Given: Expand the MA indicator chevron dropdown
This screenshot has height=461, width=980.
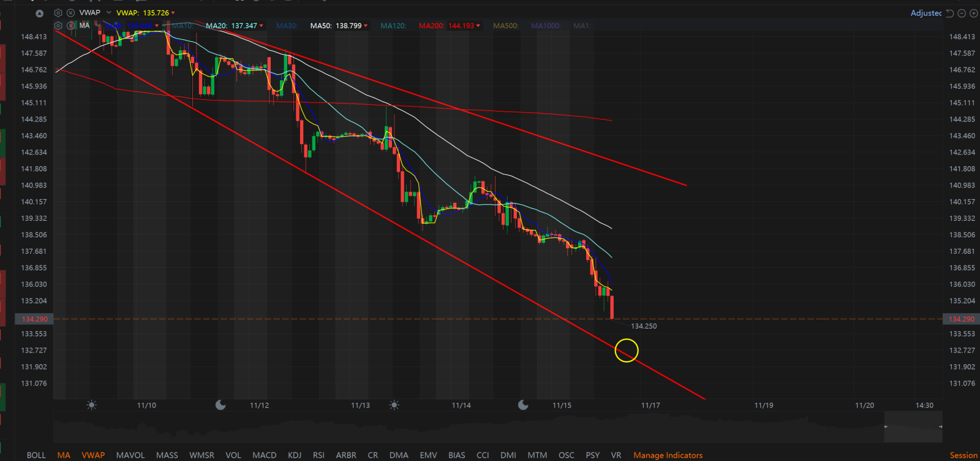Looking at the screenshot, I should (x=97, y=26).
